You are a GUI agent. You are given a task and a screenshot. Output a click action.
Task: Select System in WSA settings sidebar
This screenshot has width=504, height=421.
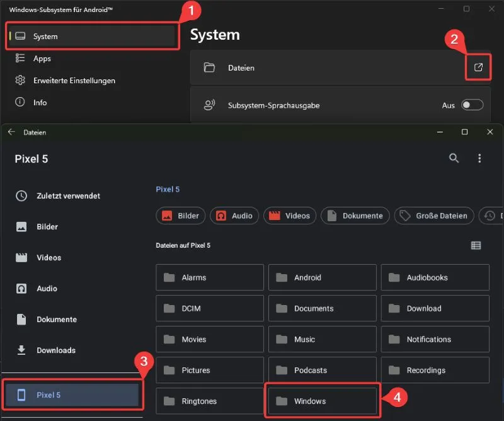point(92,36)
